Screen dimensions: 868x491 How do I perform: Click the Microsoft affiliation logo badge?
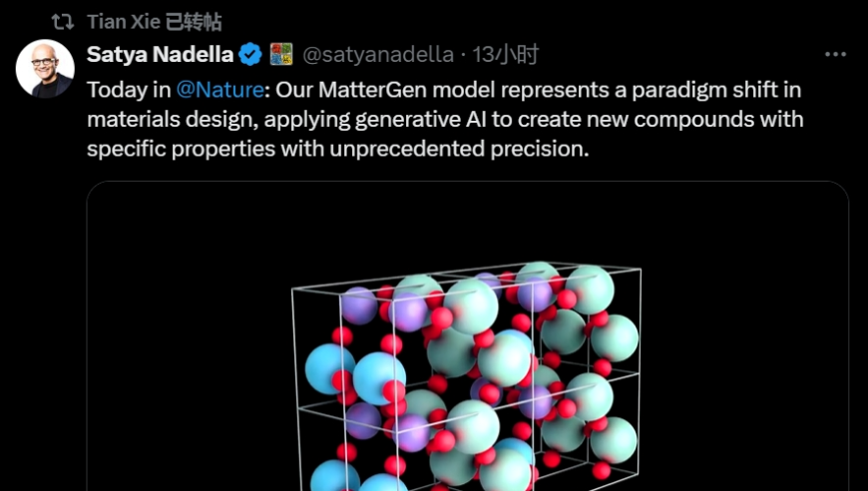pos(281,54)
